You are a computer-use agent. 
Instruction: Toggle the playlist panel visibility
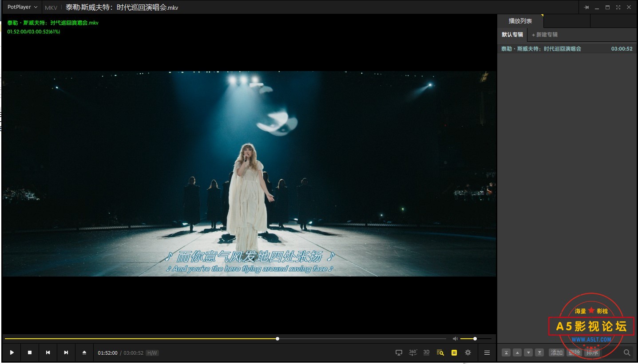[x=454, y=352]
